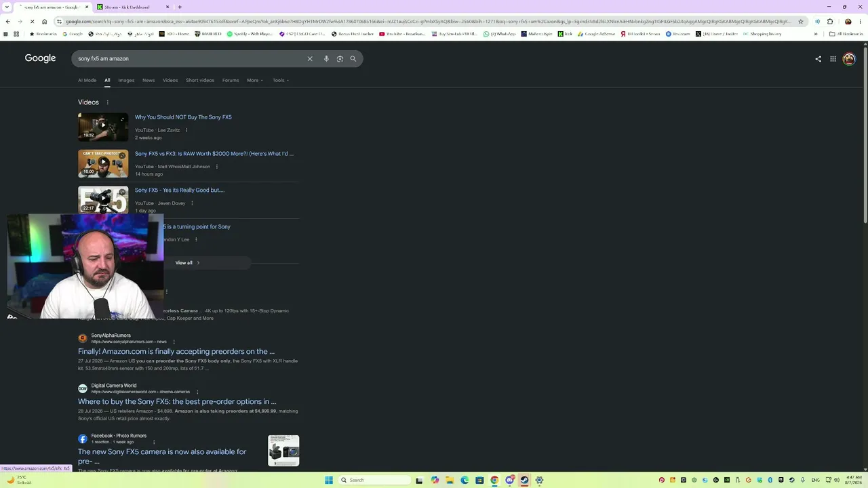
Task: Switch to Forums results tab
Action: (x=231, y=80)
